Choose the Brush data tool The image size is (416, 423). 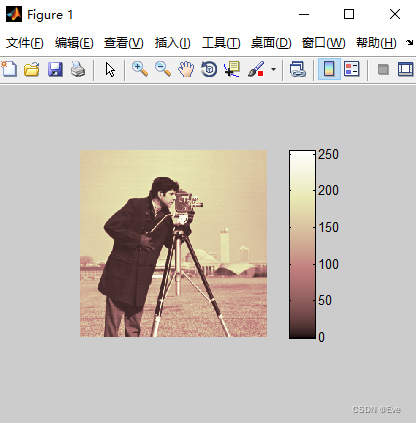pos(256,69)
